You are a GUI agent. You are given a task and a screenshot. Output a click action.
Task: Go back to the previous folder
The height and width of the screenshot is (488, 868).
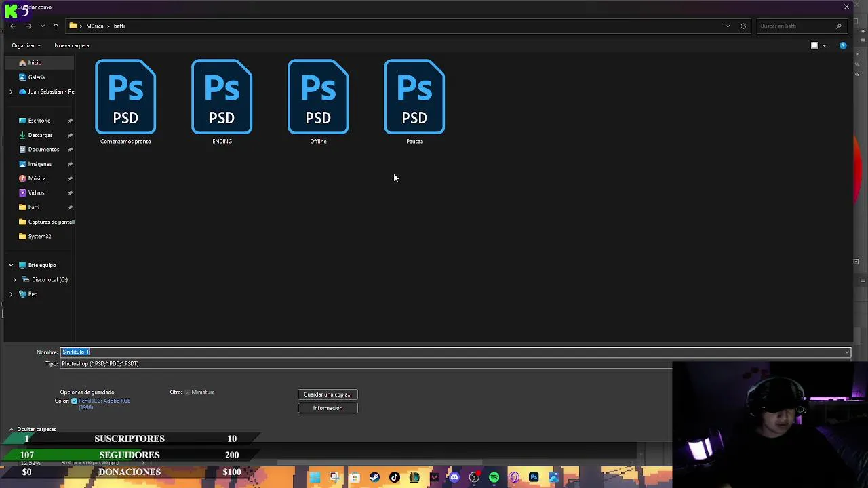pos(13,26)
